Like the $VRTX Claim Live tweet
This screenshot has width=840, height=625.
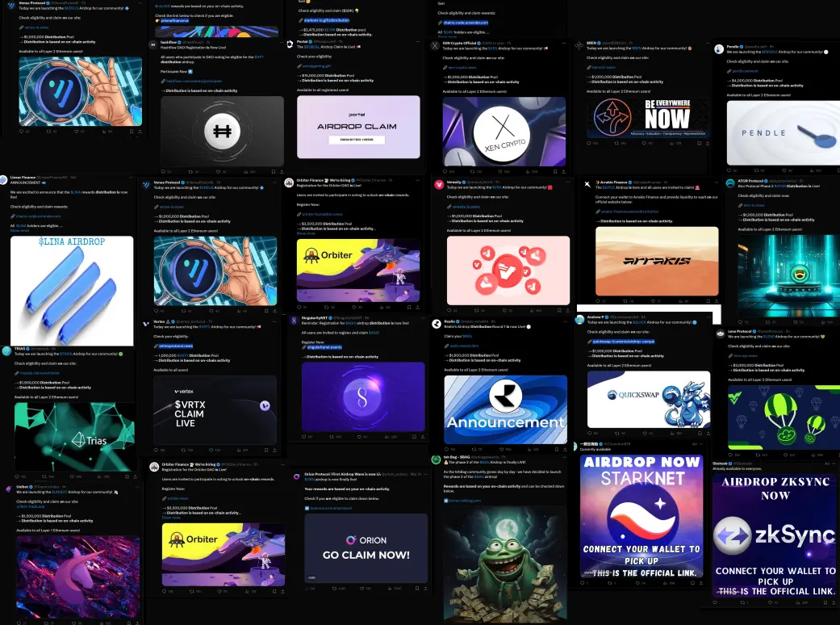pyautogui.click(x=211, y=450)
